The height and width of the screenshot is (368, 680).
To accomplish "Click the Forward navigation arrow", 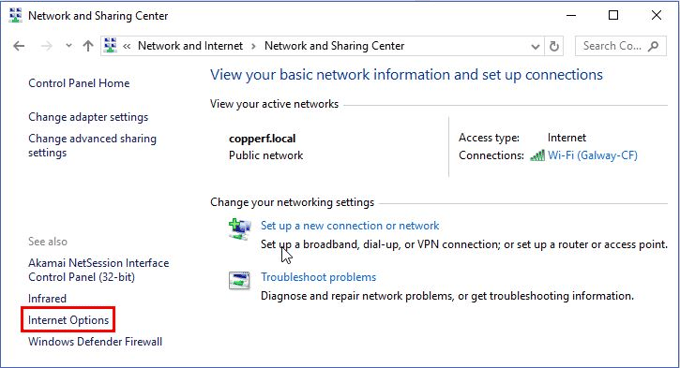I will pos(46,46).
